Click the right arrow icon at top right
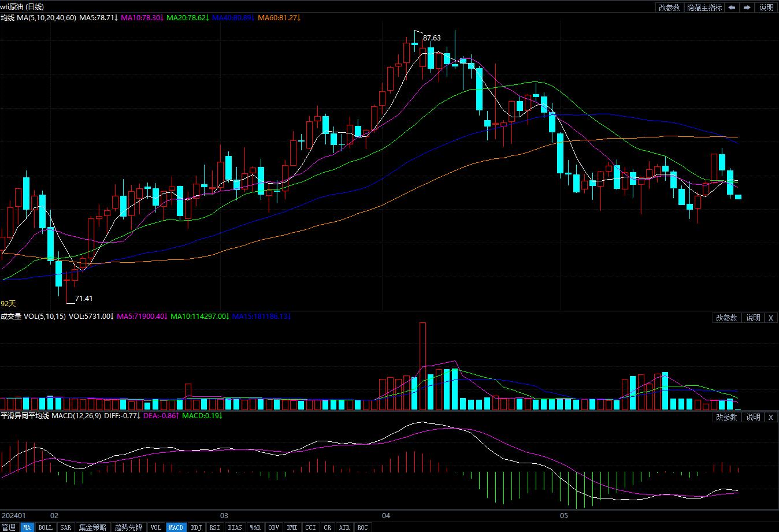Screen dimensions: 779x532 747,8
